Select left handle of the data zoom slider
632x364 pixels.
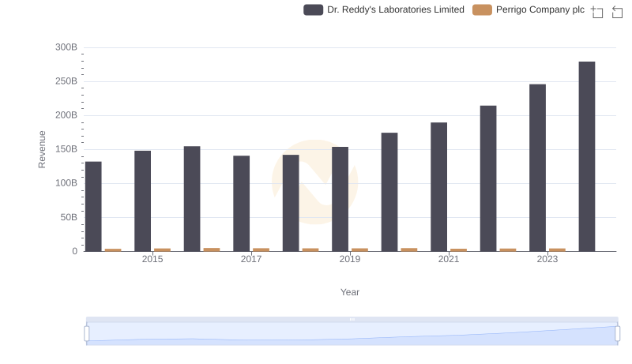pos(87,334)
